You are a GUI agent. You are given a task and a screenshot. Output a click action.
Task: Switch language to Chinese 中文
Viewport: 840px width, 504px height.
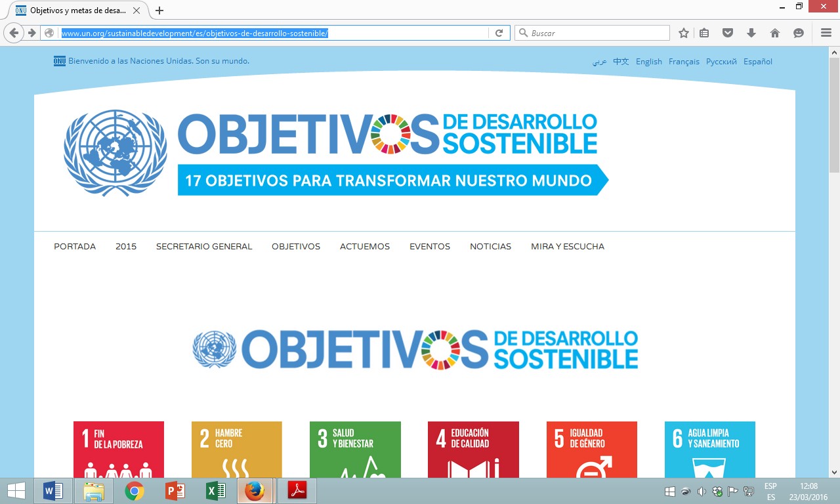(x=621, y=62)
